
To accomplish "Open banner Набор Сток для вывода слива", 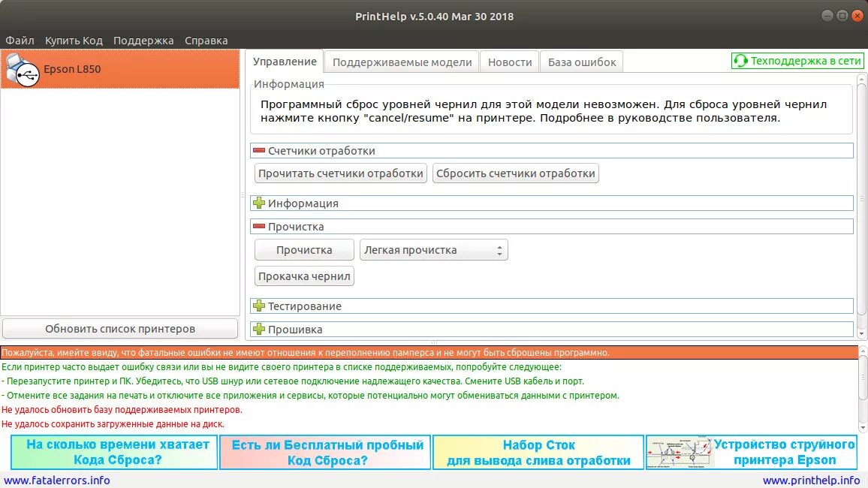I will tap(538, 453).
